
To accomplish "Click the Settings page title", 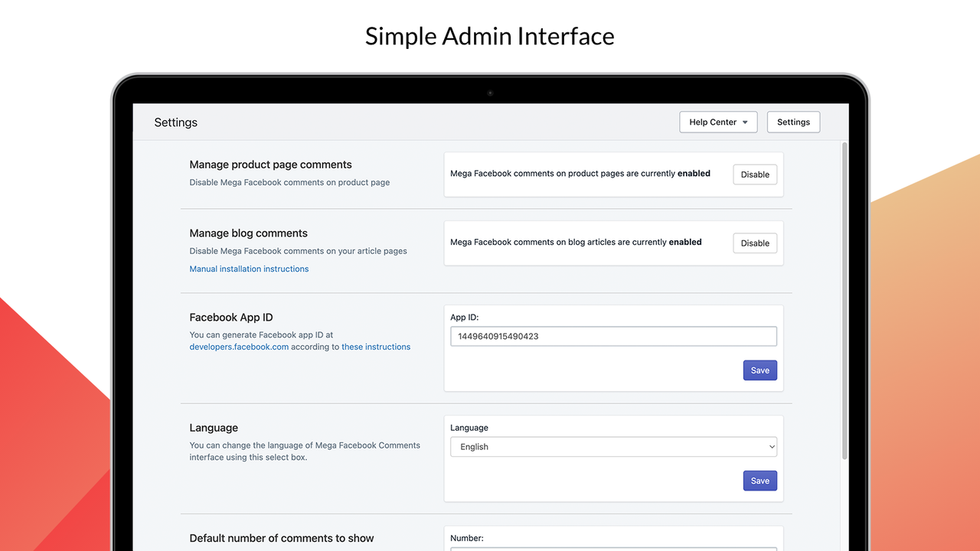I will 175,122.
